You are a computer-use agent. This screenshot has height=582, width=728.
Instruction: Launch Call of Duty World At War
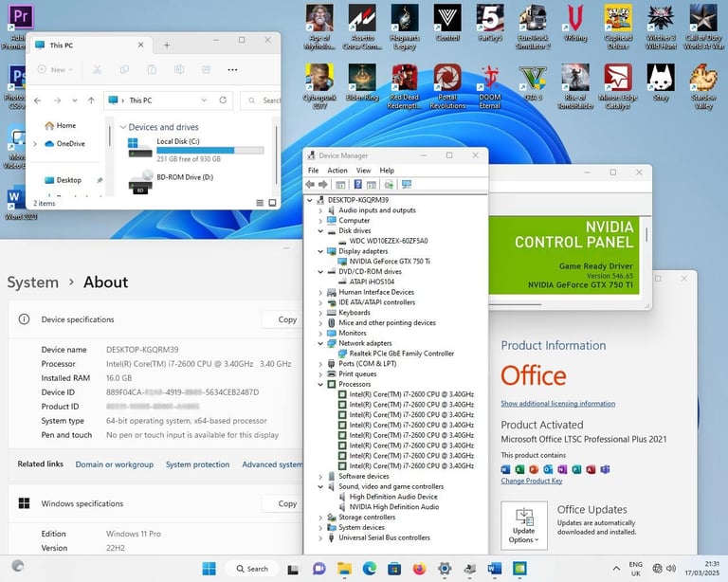[x=703, y=27]
